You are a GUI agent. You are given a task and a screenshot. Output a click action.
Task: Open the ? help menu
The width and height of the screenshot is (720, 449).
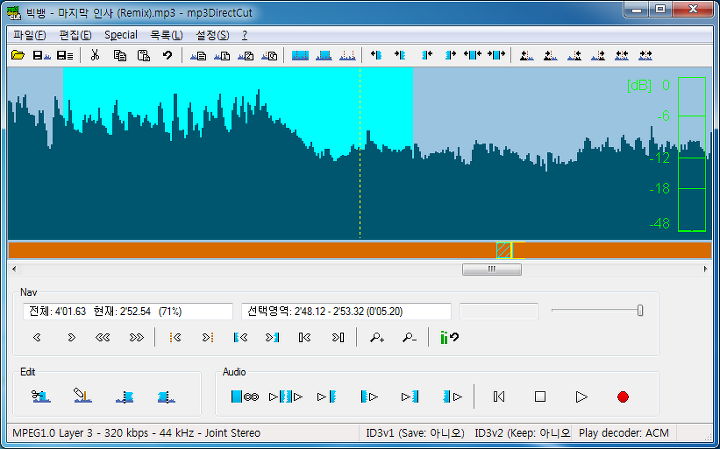(244, 35)
